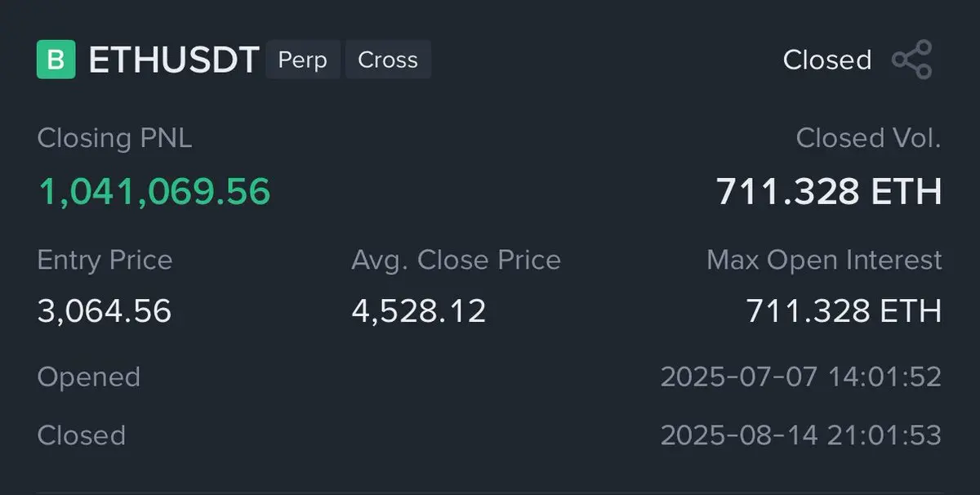980x495 pixels.
Task: Tap the Avg. Close Price label
Action: tap(457, 261)
